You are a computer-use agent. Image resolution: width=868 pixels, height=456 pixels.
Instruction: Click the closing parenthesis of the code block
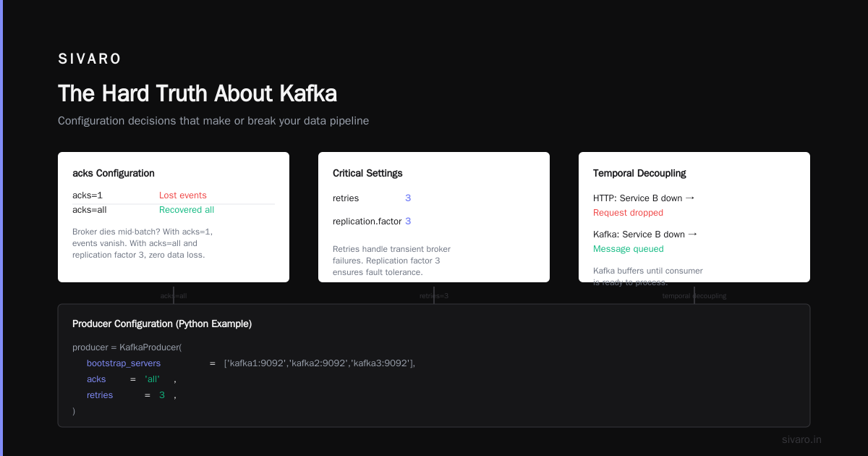[x=74, y=411]
